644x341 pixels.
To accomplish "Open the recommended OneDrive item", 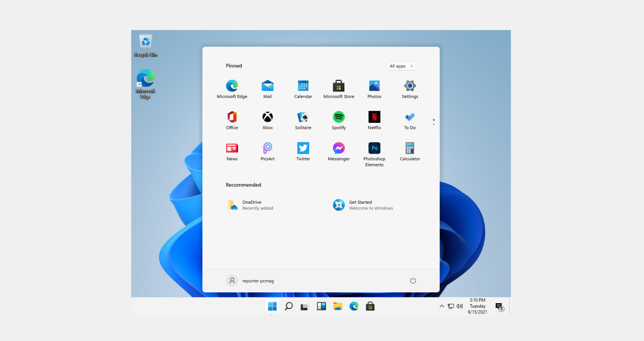I will (250, 205).
